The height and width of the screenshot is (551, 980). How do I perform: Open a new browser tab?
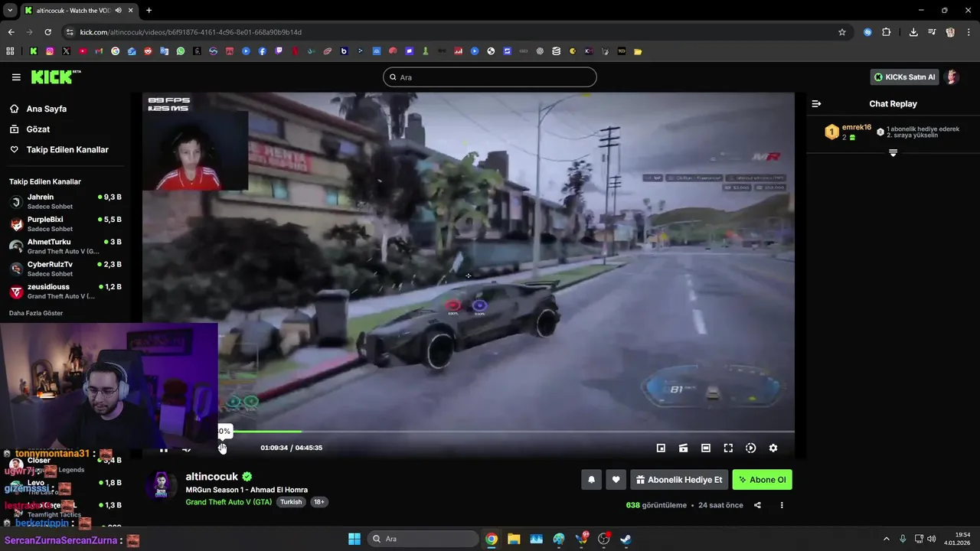point(149,10)
